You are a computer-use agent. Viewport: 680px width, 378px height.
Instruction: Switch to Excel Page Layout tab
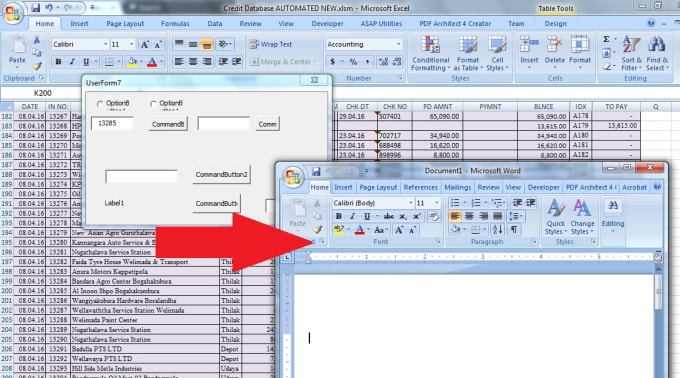125,24
